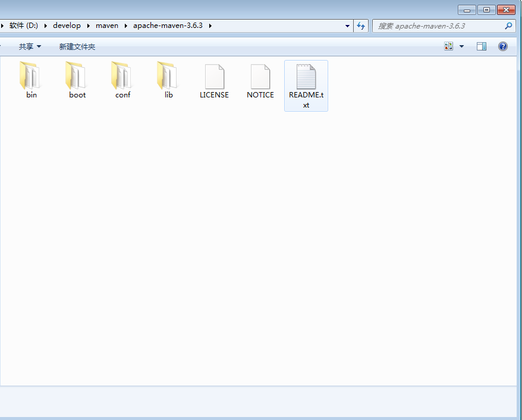Image resolution: width=522 pixels, height=420 pixels.
Task: Open the lib folder
Action: [x=168, y=80]
